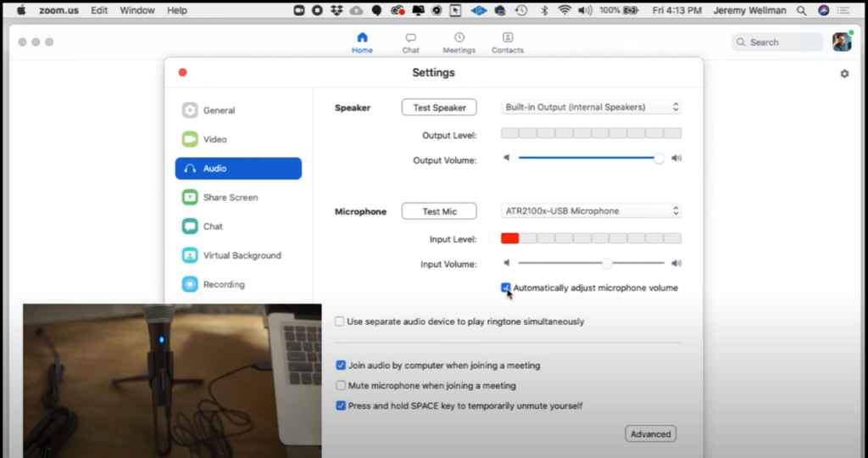Image resolution: width=868 pixels, height=458 pixels.
Task: Open Spotlight search in the menu bar
Action: click(x=802, y=10)
